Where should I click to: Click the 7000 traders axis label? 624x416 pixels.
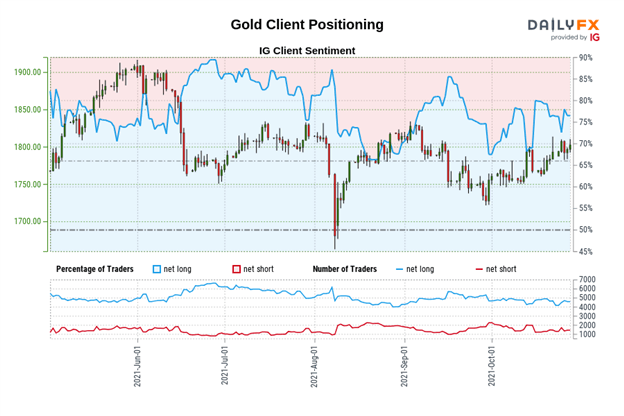coord(587,279)
